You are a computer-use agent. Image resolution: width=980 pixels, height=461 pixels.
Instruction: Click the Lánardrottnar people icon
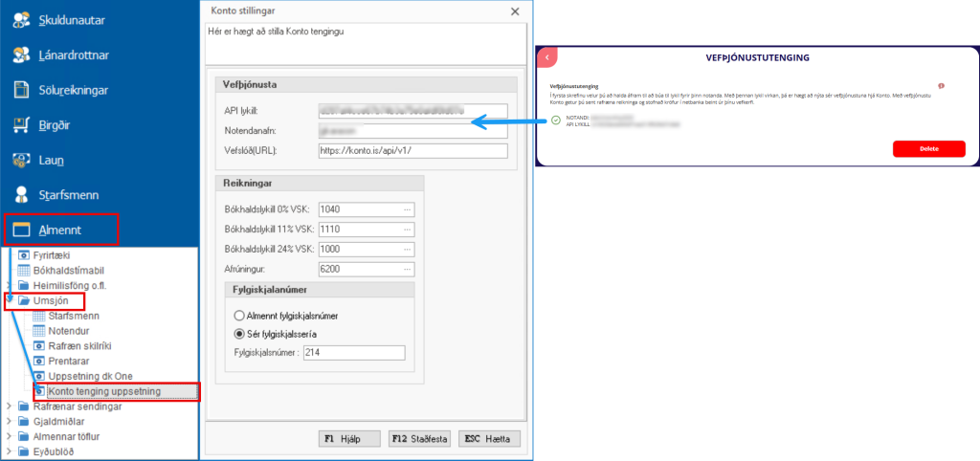21,55
